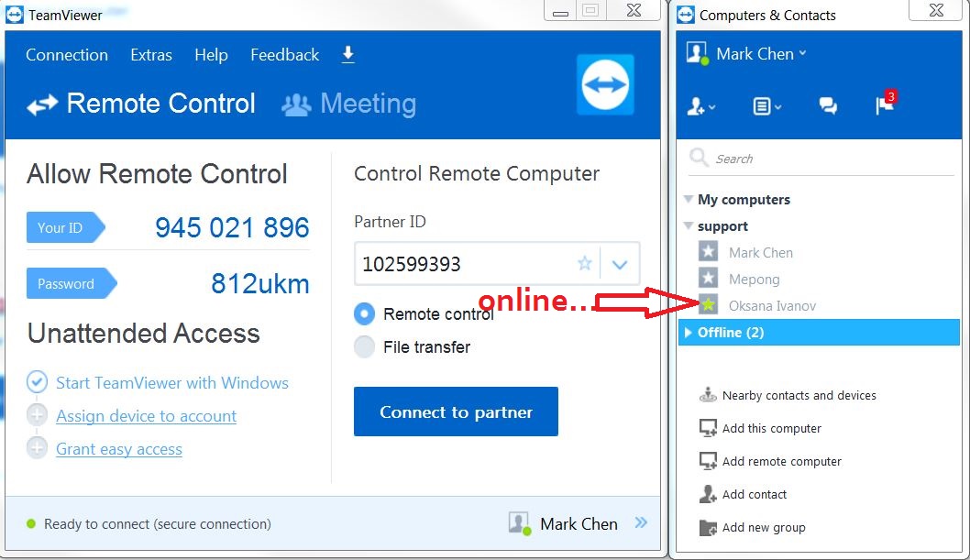Screen dimensions: 970x560
Task: Click the Nearby contacts and devices icon
Action: (x=708, y=395)
